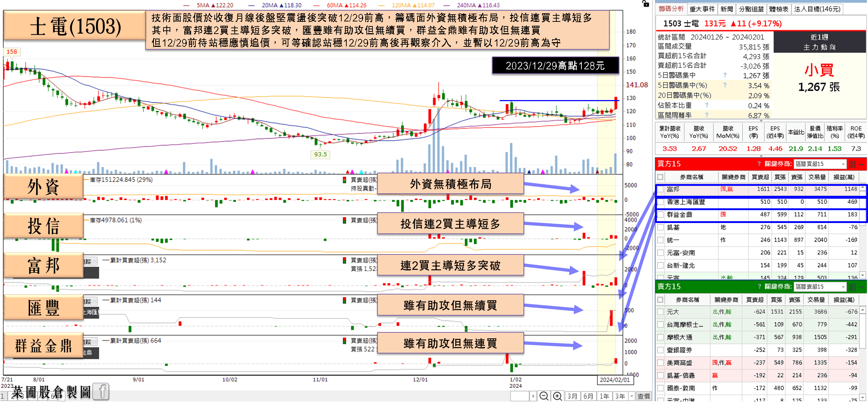Select the 台灣摩根士... row in sellers list
Screen dimensions: 868x411
point(758,325)
